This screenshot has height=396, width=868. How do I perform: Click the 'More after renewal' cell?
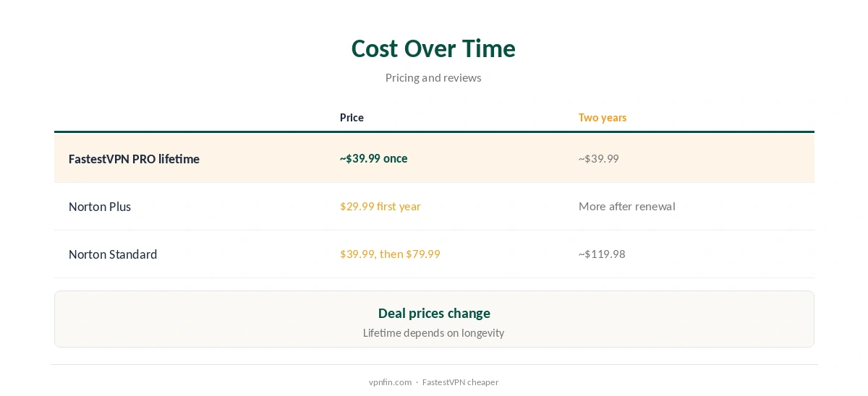point(627,206)
